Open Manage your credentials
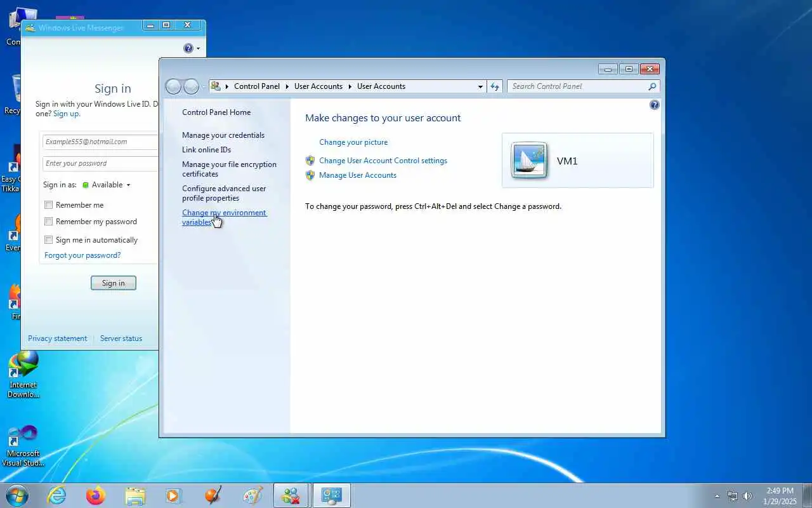 tap(223, 135)
